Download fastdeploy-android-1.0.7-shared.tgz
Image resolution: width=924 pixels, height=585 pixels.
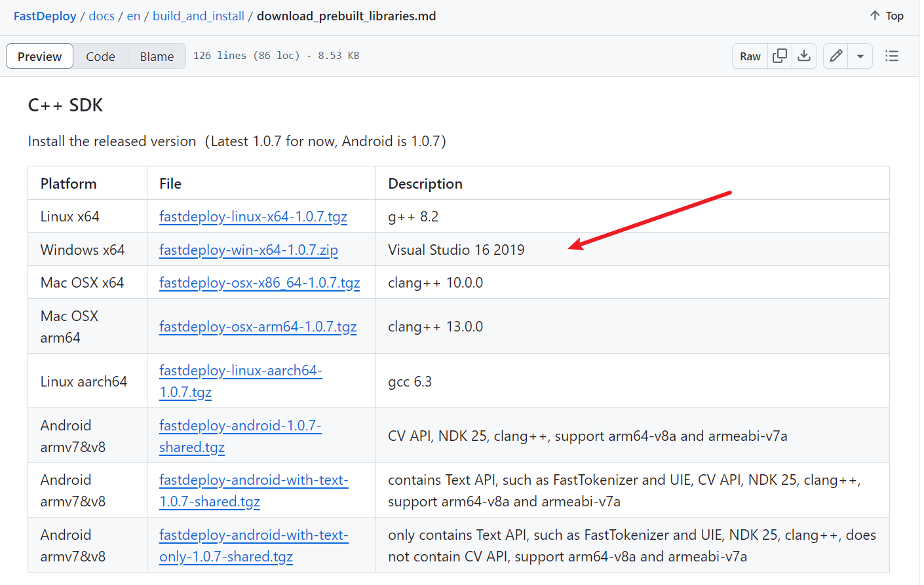point(240,426)
